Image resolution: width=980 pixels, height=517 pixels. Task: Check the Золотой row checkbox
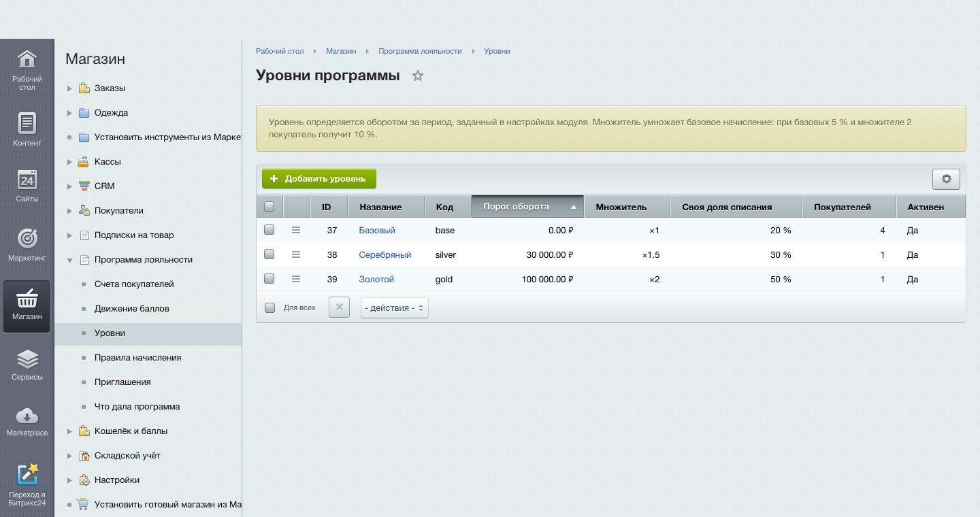tap(269, 280)
